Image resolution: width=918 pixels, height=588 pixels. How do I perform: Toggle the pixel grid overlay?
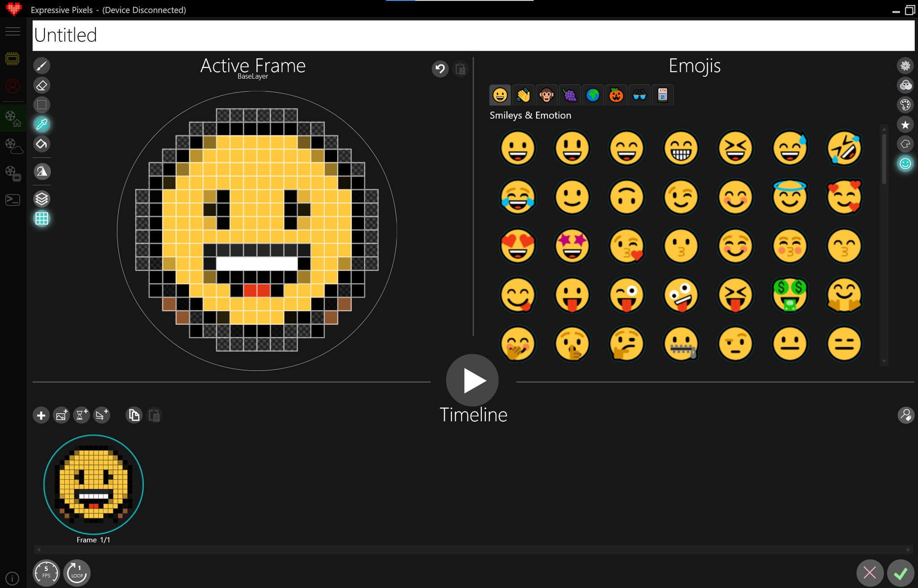pos(42,218)
